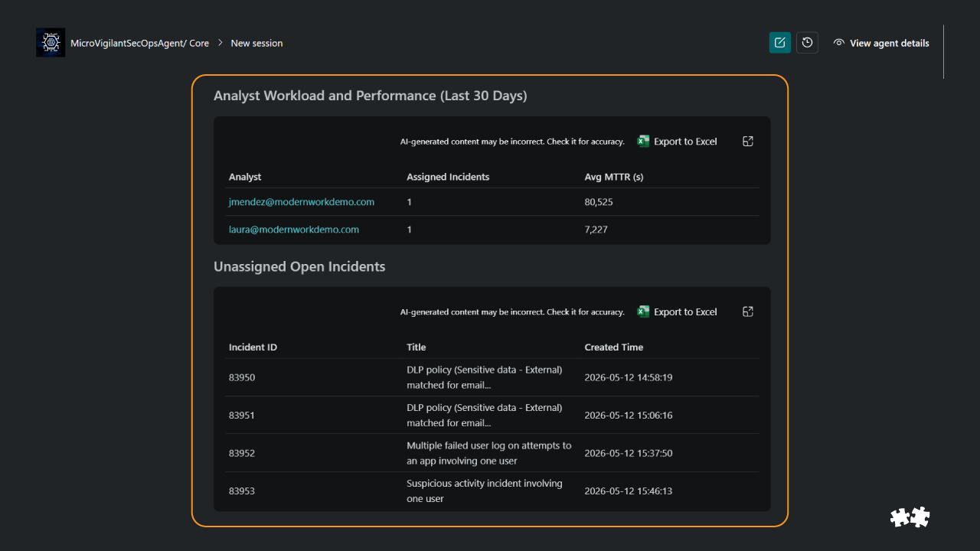980x551 pixels.
Task: Click the DLP policy title of incident 83950
Action: [x=485, y=377]
